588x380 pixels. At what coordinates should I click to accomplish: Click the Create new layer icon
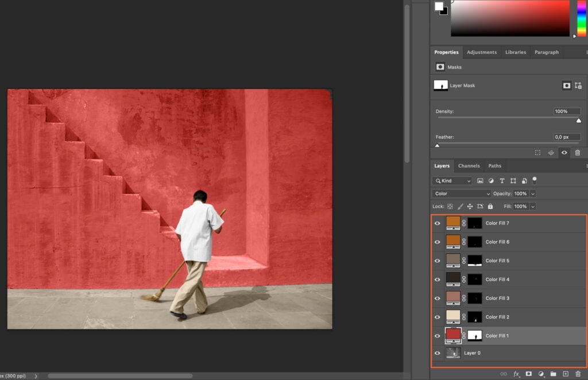566,374
